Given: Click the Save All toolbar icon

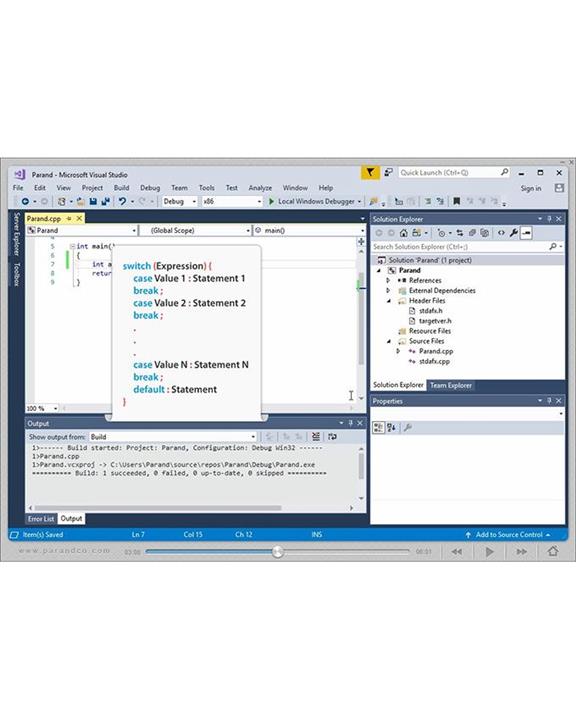Looking at the screenshot, I should (x=106, y=201).
